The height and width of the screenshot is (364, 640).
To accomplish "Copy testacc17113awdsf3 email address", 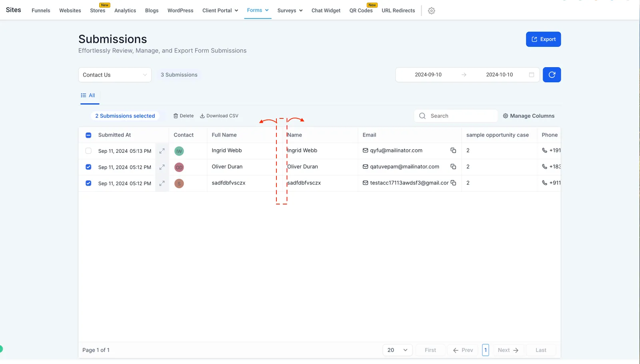I will pyautogui.click(x=453, y=183).
